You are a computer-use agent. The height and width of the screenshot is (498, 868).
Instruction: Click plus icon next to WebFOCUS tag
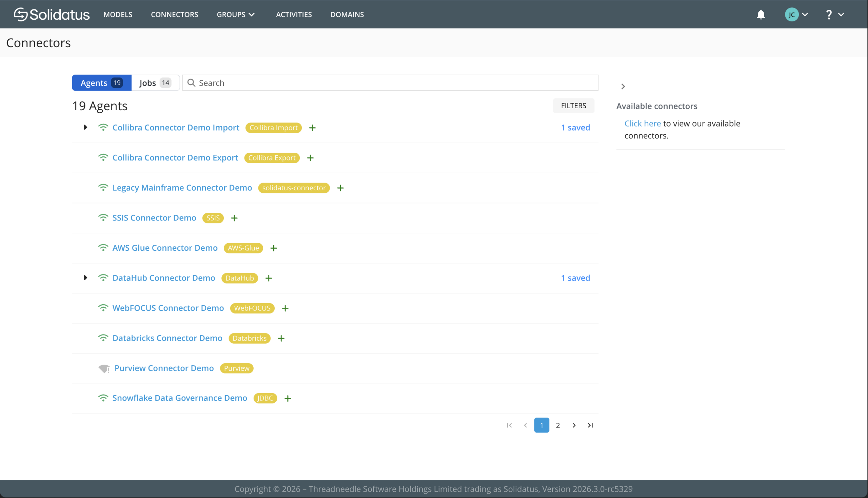285,308
